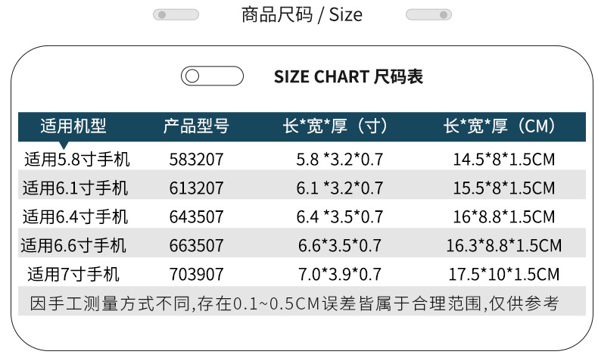This screenshot has height=364, width=598.
Task: Select the 适用5.8寸手机 row label
Action: pyautogui.click(x=77, y=160)
